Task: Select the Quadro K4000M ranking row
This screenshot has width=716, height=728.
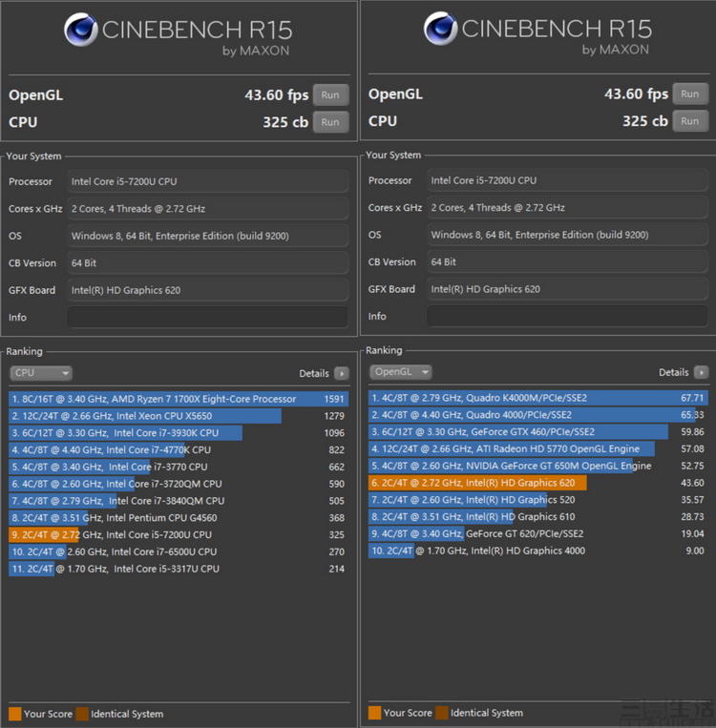Action: (x=538, y=398)
